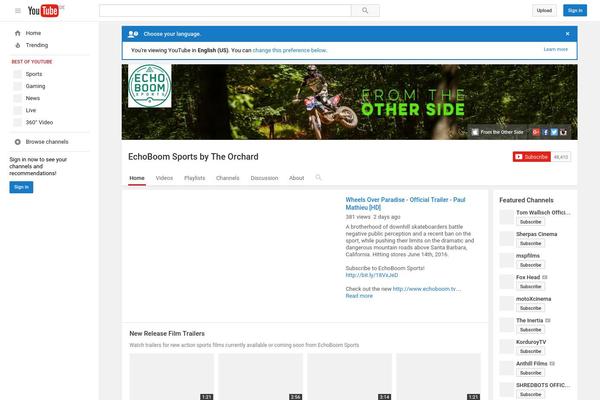The width and height of the screenshot is (600, 400).
Task: Click the sidebar Sign in button
Action: click(21, 187)
